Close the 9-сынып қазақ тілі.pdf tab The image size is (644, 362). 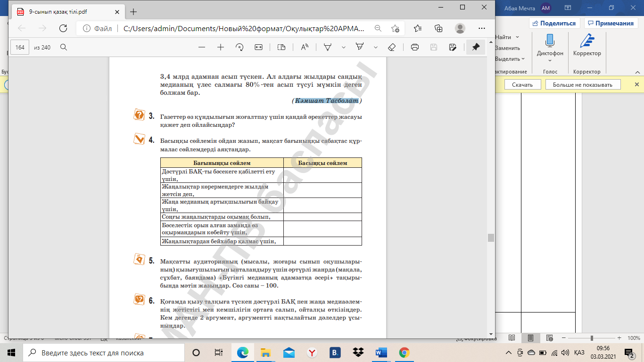click(117, 12)
